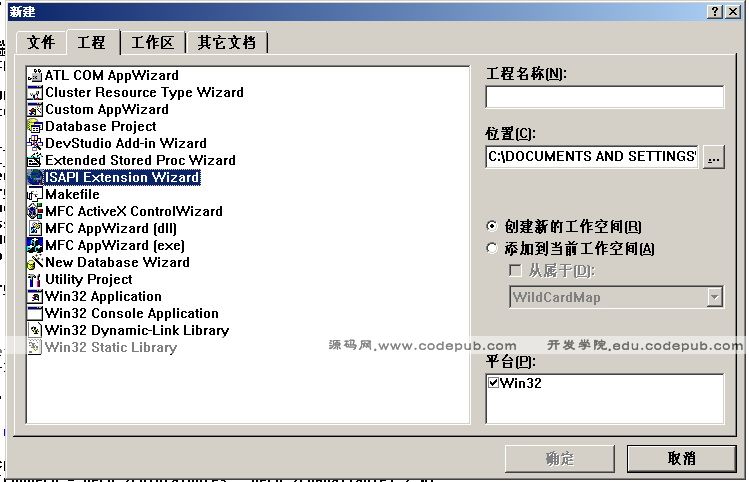Image resolution: width=749 pixels, height=482 pixels.
Task: Click the 取消 button
Action: 682,459
